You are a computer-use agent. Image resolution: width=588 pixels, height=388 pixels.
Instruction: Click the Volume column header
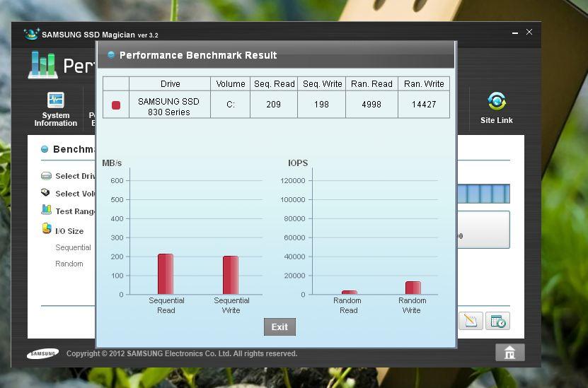[x=230, y=84]
